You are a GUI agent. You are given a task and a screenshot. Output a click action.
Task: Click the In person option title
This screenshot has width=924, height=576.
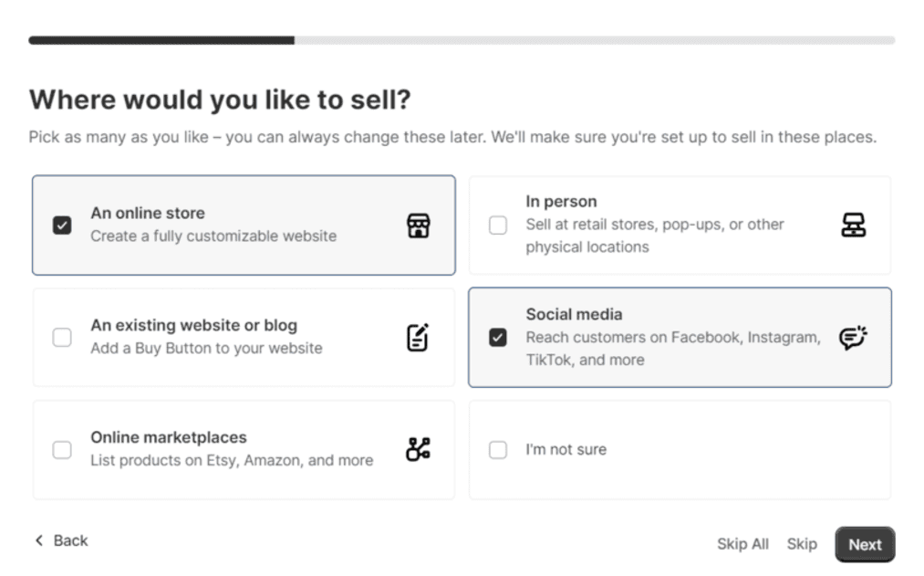click(561, 202)
